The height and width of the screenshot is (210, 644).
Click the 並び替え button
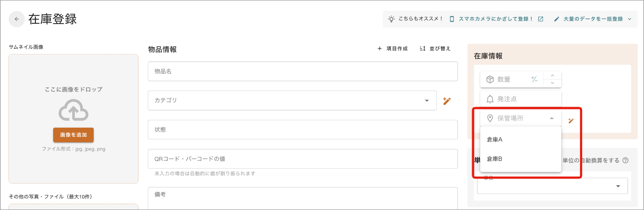coord(435,49)
